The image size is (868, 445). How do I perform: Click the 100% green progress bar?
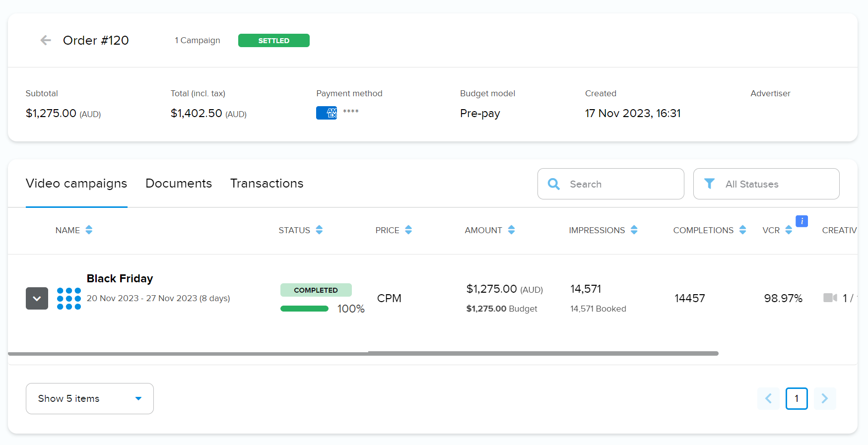pyautogui.click(x=304, y=309)
